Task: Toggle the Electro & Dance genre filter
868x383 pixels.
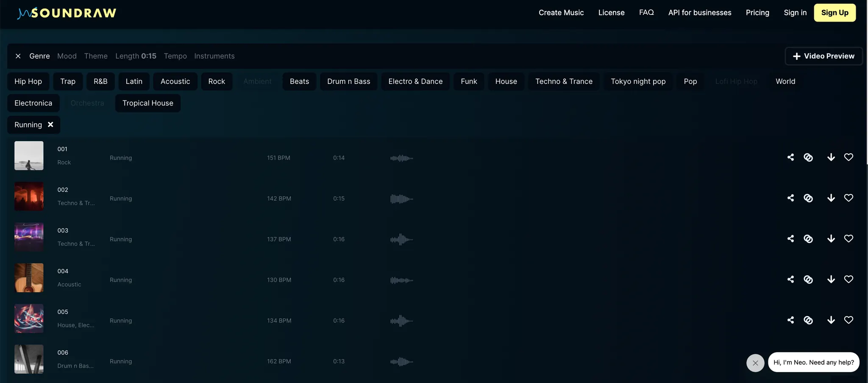Action: [x=415, y=81]
